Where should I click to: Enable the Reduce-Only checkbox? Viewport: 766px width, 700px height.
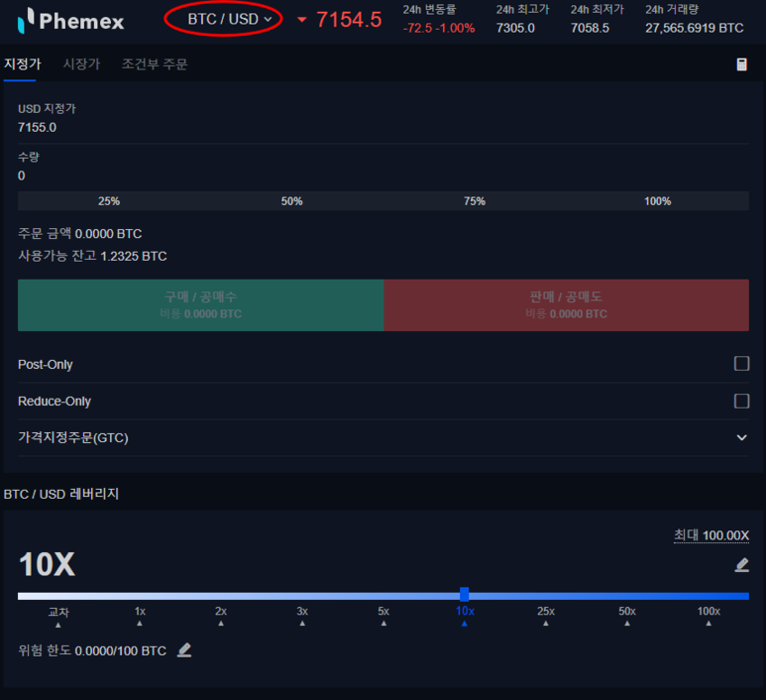741,401
